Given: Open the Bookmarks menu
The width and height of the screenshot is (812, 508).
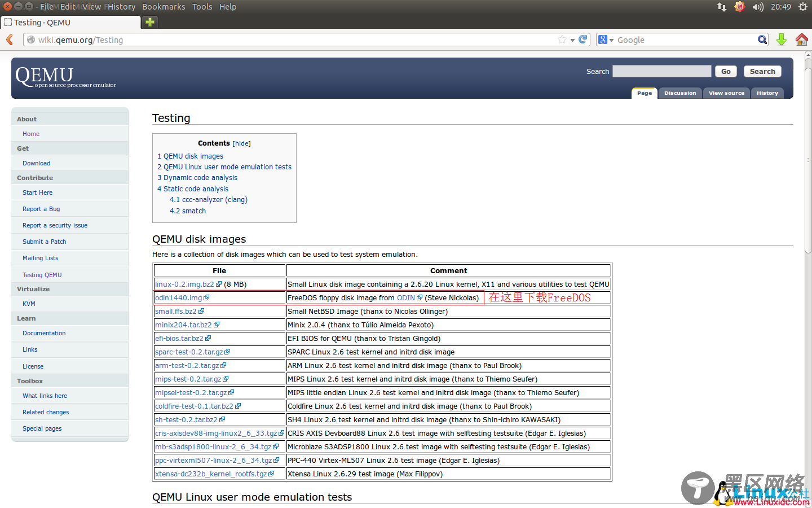Looking at the screenshot, I should 164,7.
